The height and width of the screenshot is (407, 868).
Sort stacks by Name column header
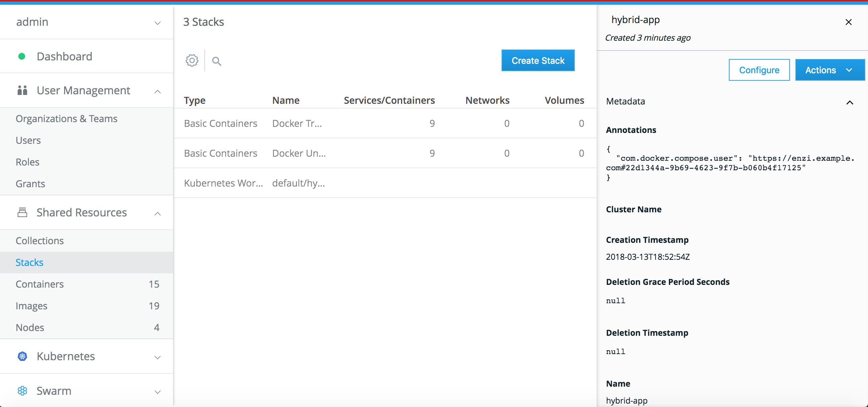[286, 100]
